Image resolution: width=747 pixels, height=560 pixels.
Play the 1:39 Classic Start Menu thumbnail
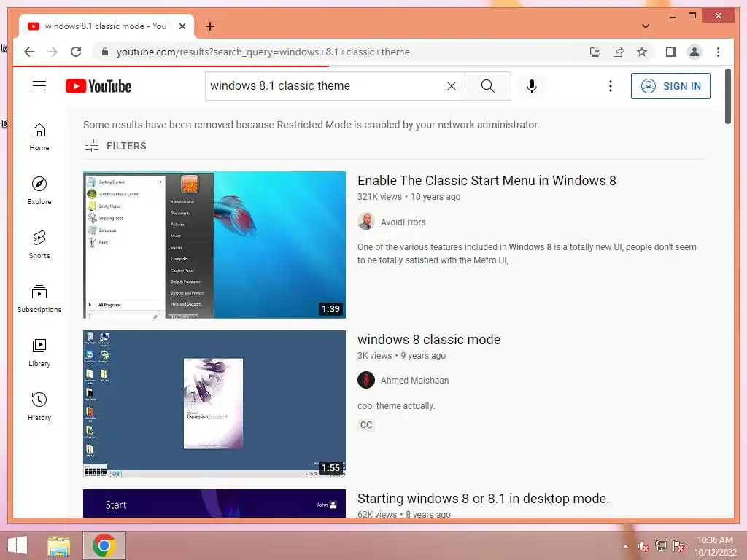(x=214, y=245)
